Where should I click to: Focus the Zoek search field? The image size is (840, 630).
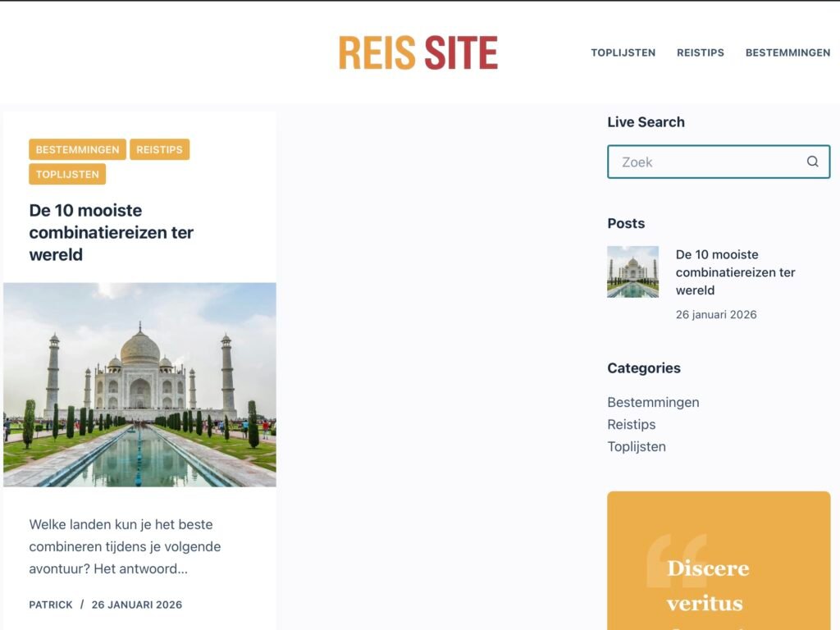719,162
